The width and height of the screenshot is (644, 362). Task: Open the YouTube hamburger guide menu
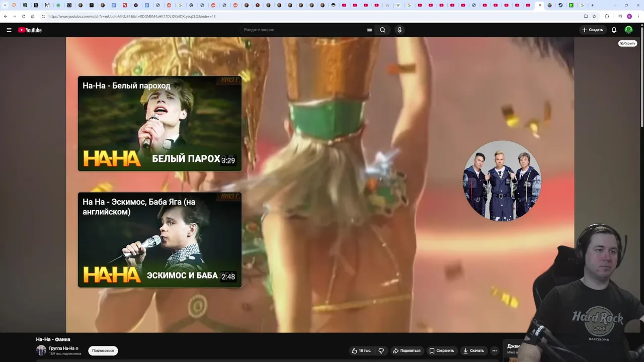point(9,30)
